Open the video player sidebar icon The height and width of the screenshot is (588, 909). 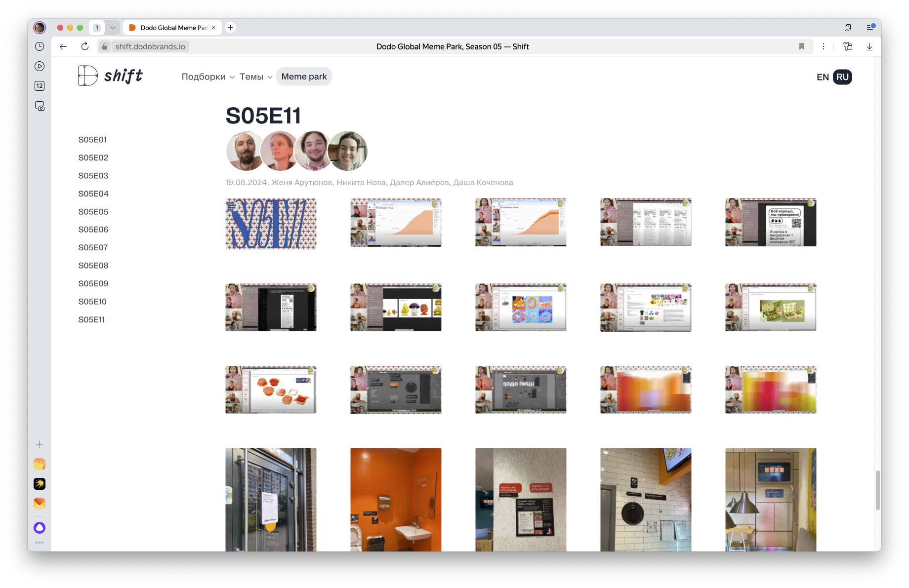[x=40, y=66]
